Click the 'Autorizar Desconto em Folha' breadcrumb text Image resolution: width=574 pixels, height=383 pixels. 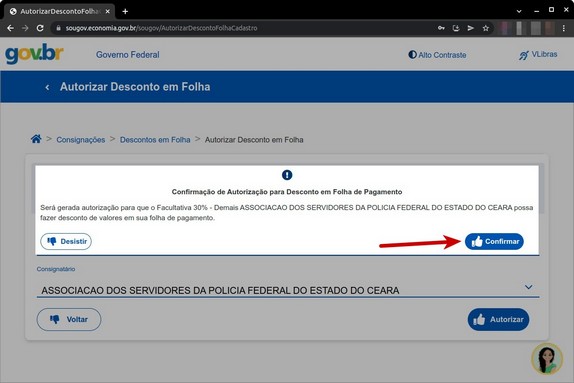(x=254, y=140)
